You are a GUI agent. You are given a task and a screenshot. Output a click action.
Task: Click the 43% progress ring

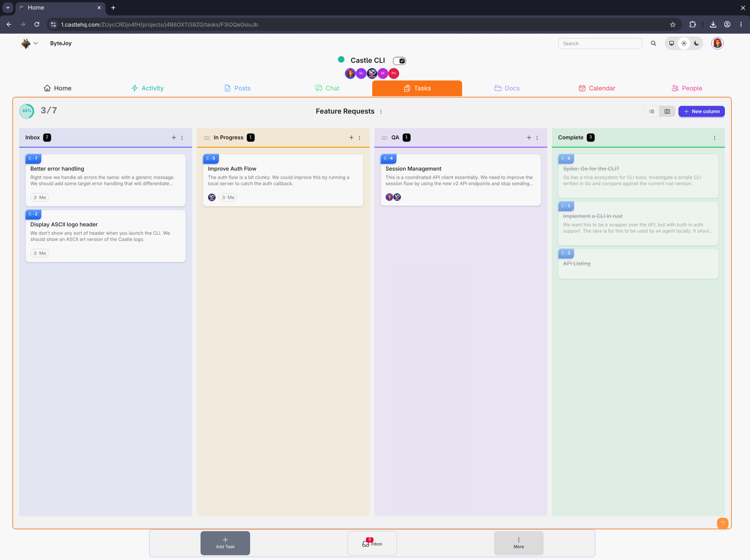pyautogui.click(x=26, y=111)
